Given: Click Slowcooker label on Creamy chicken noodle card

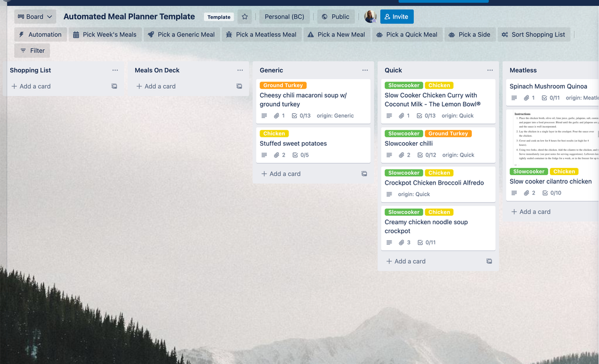Looking at the screenshot, I should point(404,212).
